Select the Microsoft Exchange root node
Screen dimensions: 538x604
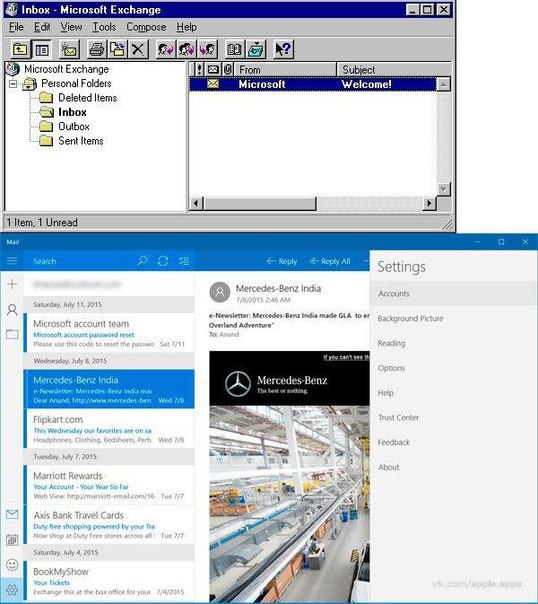click(66, 69)
